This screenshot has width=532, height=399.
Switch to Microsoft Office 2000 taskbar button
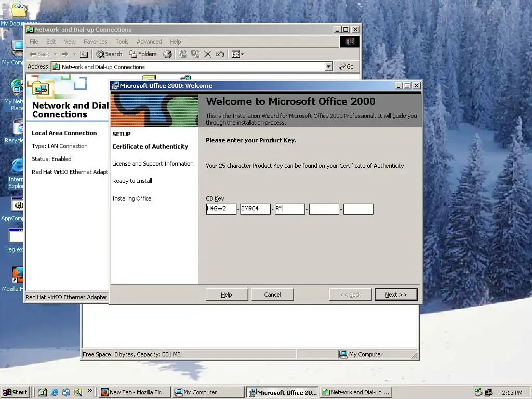coord(282,392)
